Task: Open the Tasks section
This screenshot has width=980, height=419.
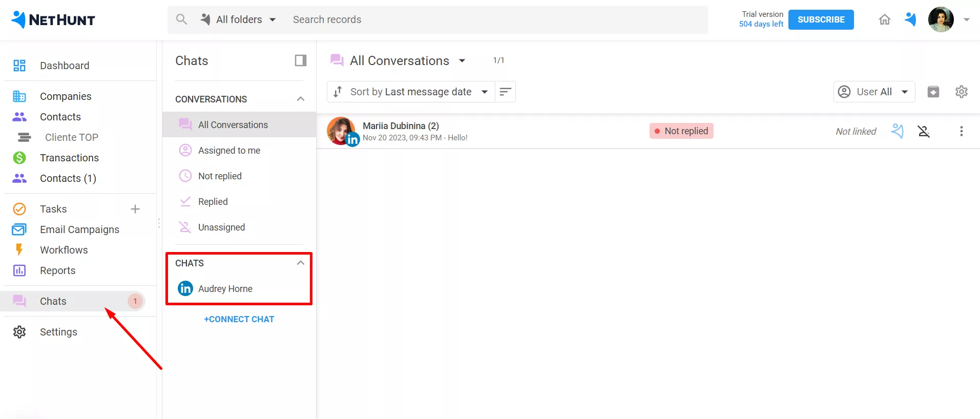Action: pyautogui.click(x=53, y=209)
